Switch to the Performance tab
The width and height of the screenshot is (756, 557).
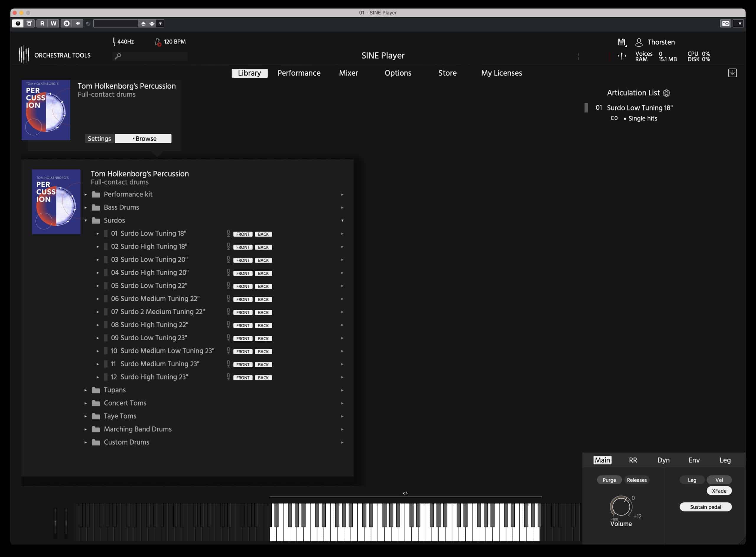pyautogui.click(x=299, y=73)
